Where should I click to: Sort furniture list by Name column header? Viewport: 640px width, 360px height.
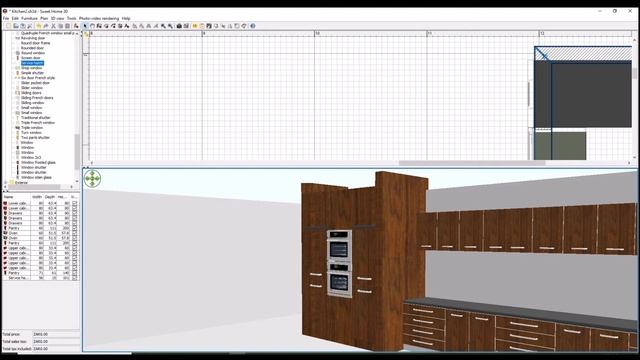tap(16, 197)
